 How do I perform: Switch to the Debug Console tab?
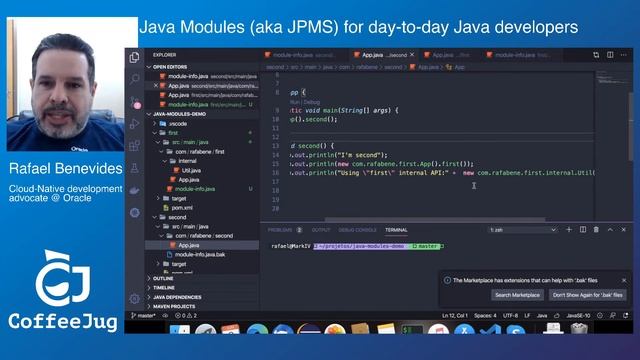pos(358,230)
